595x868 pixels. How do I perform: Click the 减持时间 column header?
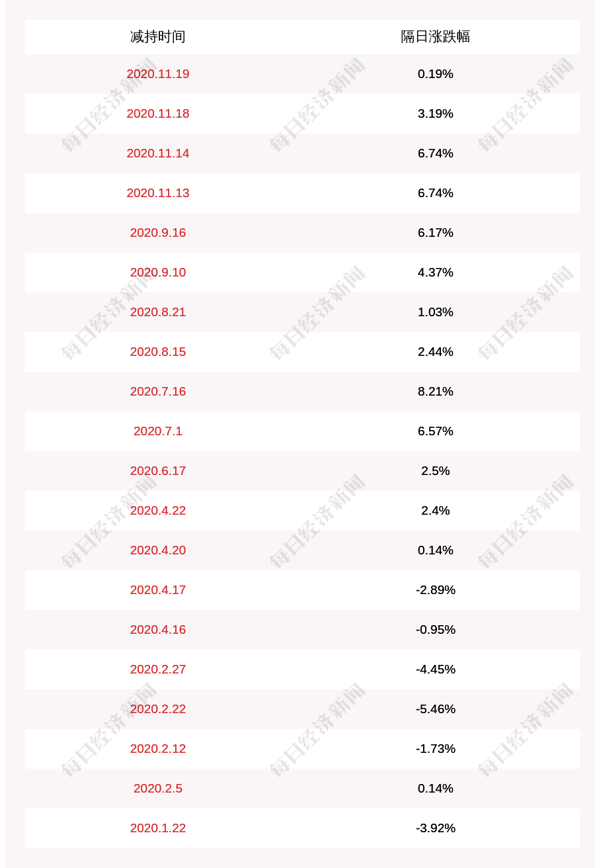pyautogui.click(x=157, y=36)
